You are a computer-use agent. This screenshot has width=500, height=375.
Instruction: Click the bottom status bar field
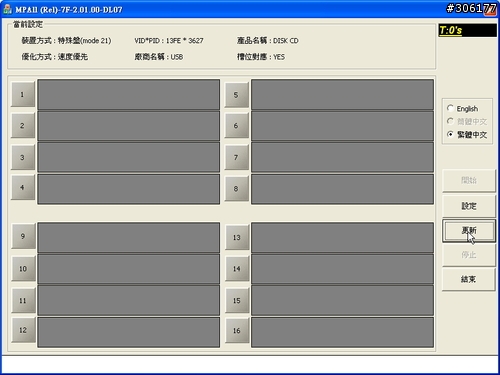pyautogui.click(x=250, y=364)
